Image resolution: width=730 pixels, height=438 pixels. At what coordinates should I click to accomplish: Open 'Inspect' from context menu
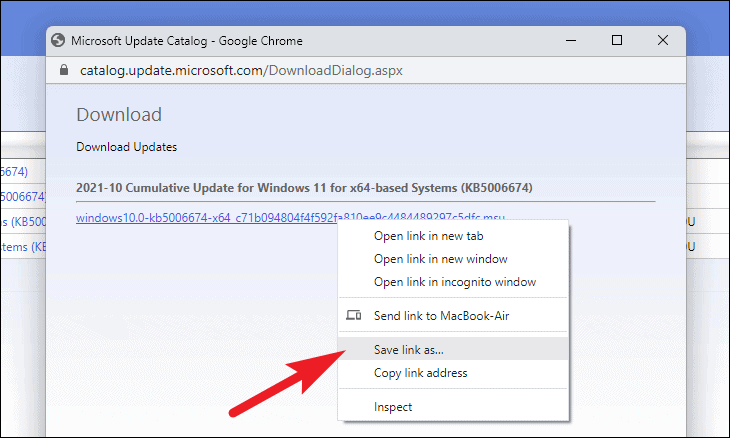click(453, 406)
